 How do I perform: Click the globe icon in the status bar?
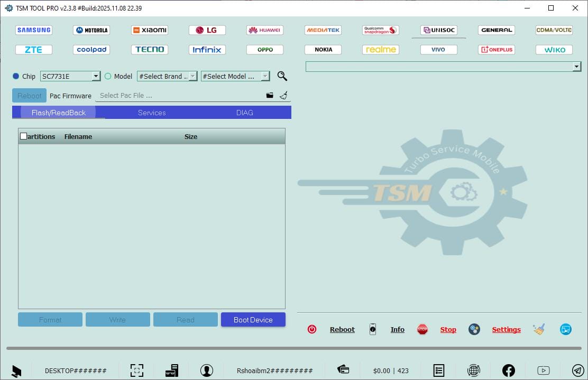tap(474, 370)
